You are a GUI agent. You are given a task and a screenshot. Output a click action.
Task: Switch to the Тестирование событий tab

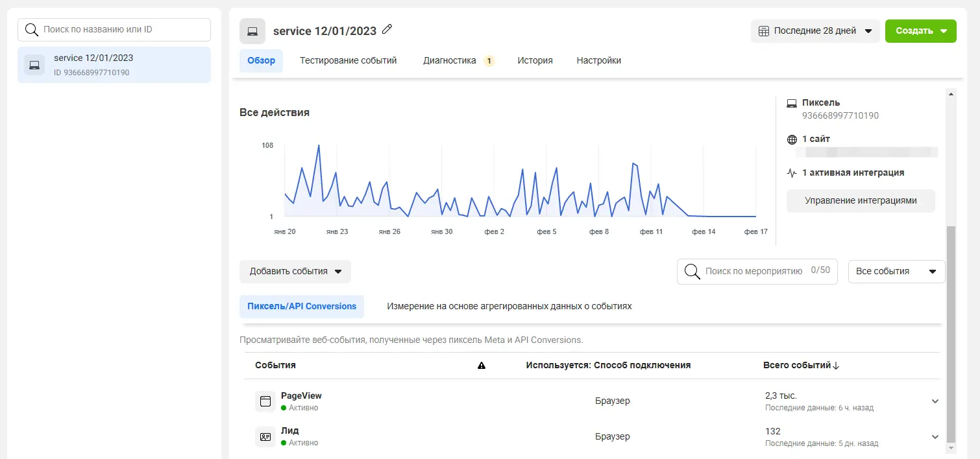pyautogui.click(x=348, y=60)
